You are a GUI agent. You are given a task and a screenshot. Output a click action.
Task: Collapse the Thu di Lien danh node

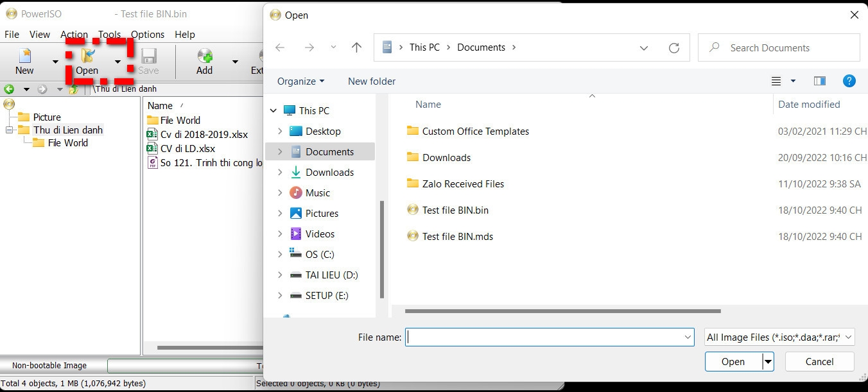(9, 130)
